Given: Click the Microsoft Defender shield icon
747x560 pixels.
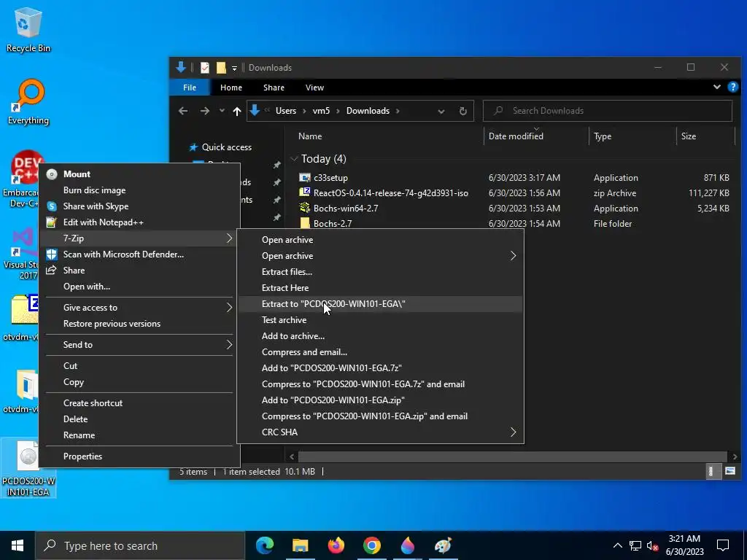Looking at the screenshot, I should 52,254.
